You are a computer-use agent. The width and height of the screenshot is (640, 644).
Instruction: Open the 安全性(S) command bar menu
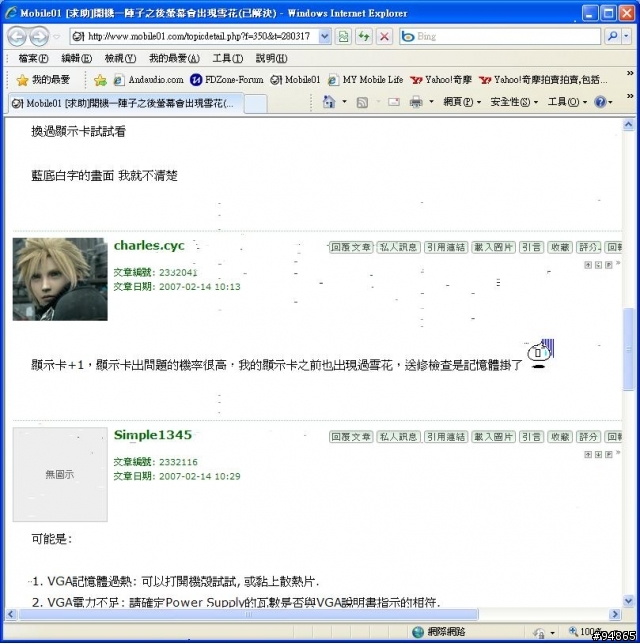click(514, 102)
